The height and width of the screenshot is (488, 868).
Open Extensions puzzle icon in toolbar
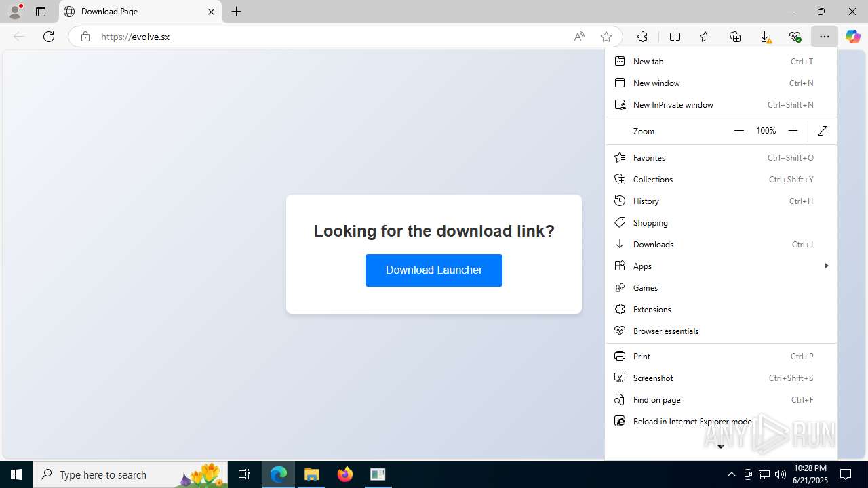[x=642, y=37]
